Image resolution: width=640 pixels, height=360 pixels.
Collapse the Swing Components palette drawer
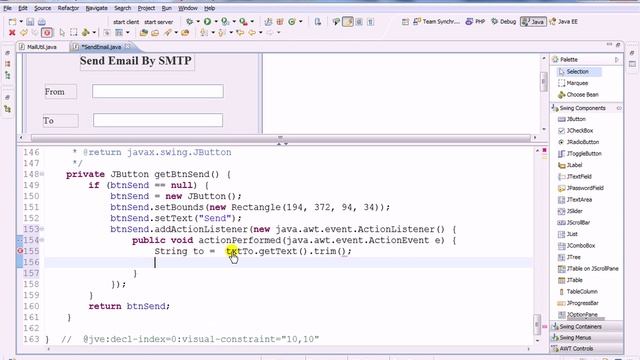pyautogui.click(x=587, y=108)
